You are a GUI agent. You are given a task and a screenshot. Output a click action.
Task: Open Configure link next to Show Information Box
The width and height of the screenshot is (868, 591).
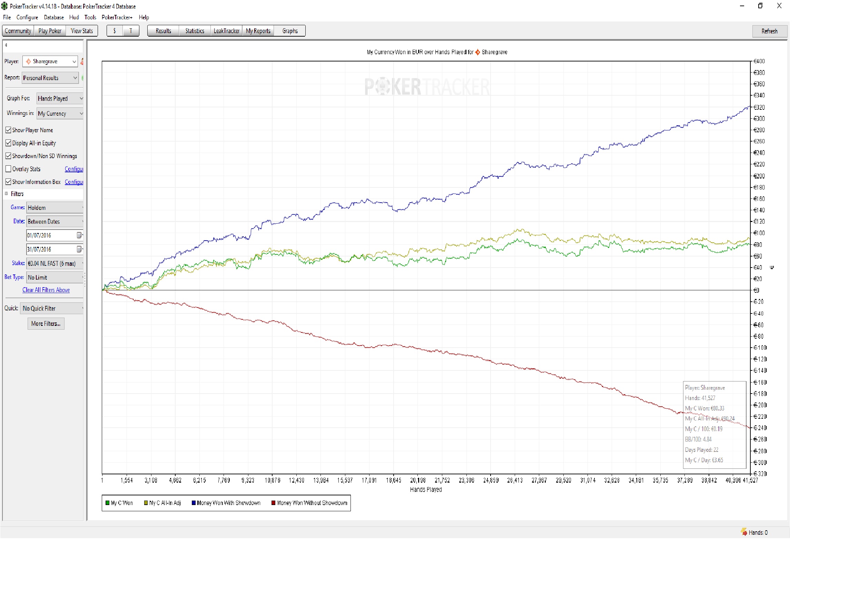[74, 182]
